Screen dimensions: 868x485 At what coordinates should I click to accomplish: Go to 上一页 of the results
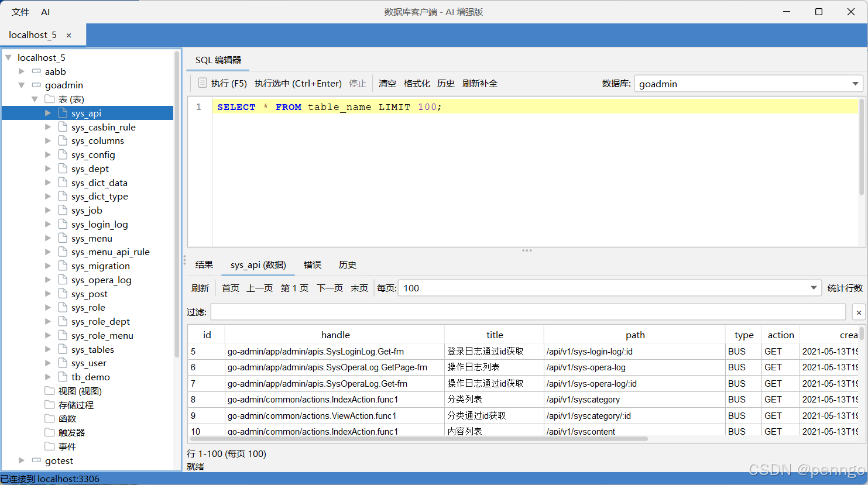point(260,288)
